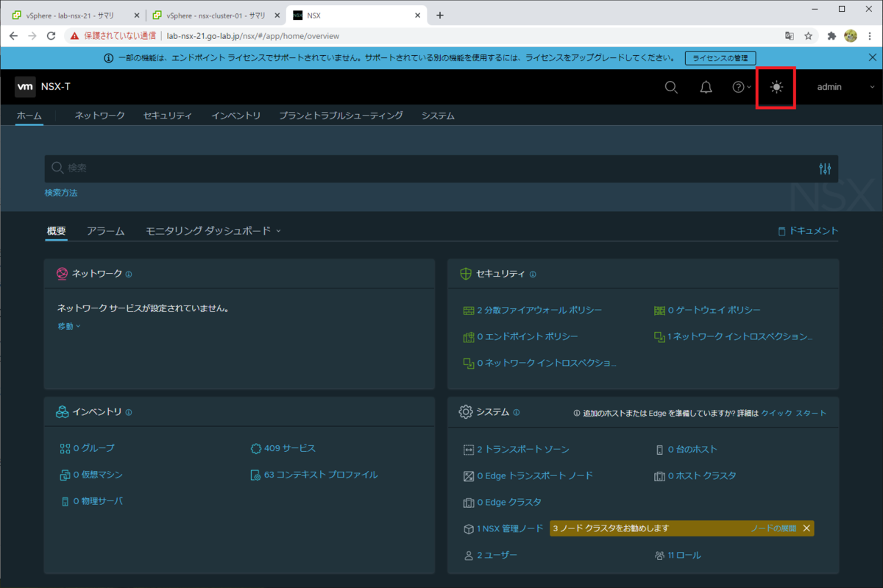
Task: Open the search filter sliders icon
Action: click(x=825, y=169)
